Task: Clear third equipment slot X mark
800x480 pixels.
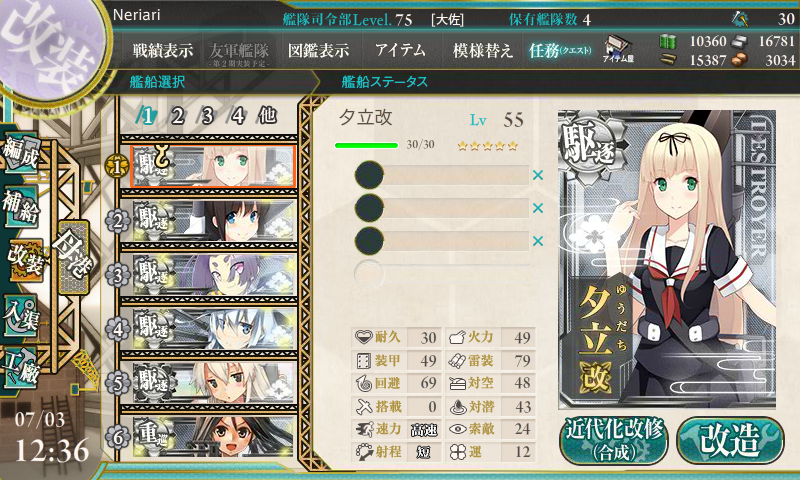Action: pos(537,241)
